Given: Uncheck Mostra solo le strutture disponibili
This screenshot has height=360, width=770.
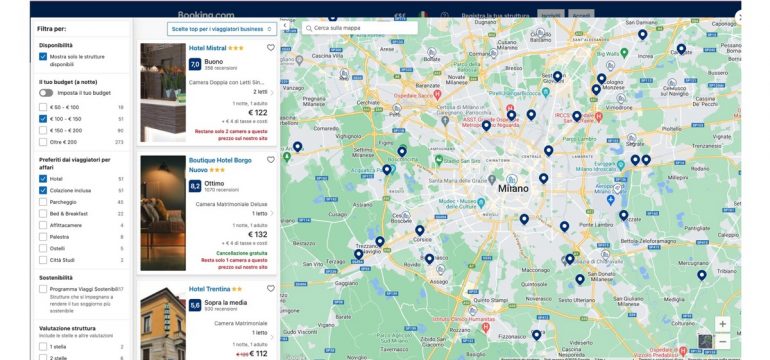Looking at the screenshot, I should [x=43, y=57].
